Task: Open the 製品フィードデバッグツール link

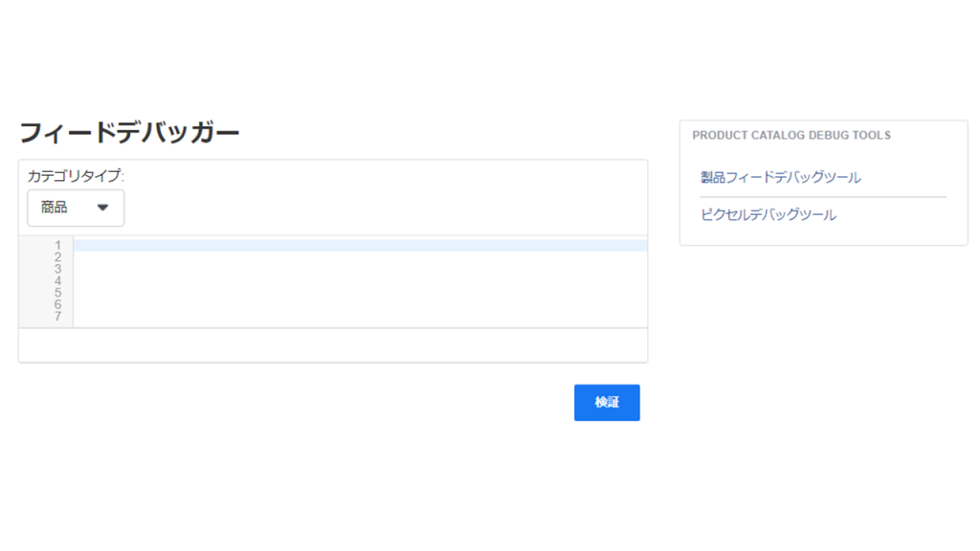Action: tap(781, 177)
